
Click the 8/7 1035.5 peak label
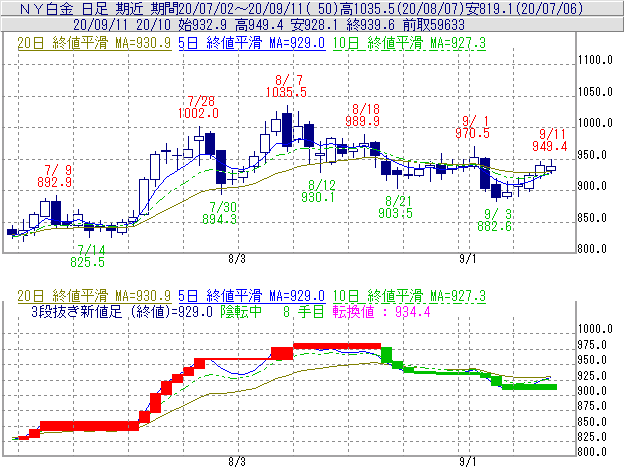point(286,86)
